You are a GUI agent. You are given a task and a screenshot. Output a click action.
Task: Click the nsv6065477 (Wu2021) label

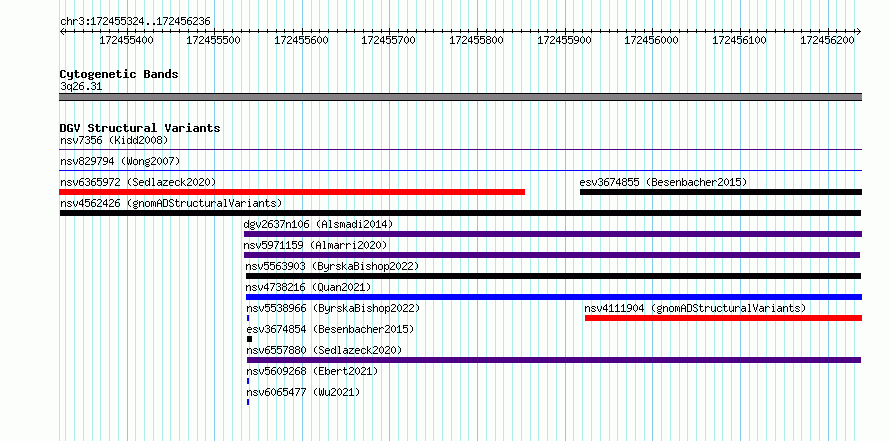coord(303,392)
